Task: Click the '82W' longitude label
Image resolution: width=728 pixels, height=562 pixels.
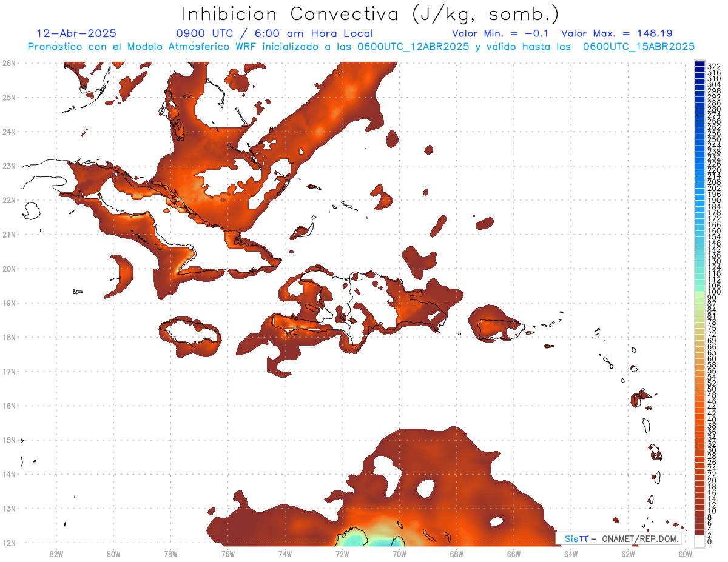Action: point(56,554)
